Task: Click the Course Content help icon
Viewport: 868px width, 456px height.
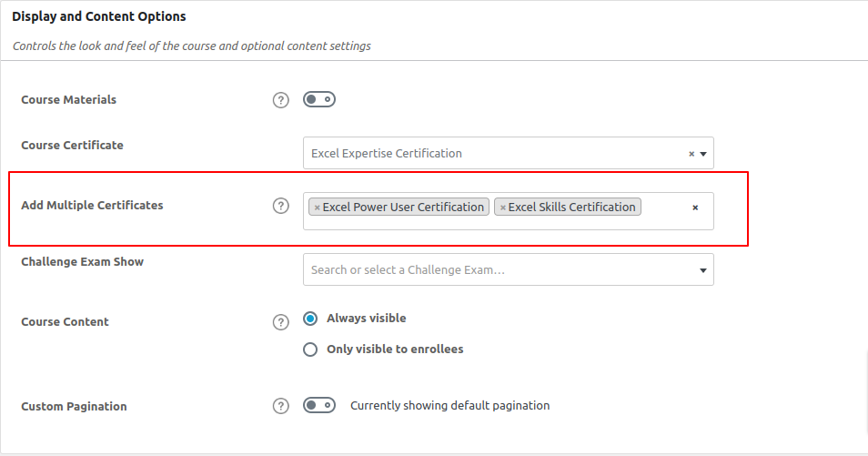Action: [280, 322]
